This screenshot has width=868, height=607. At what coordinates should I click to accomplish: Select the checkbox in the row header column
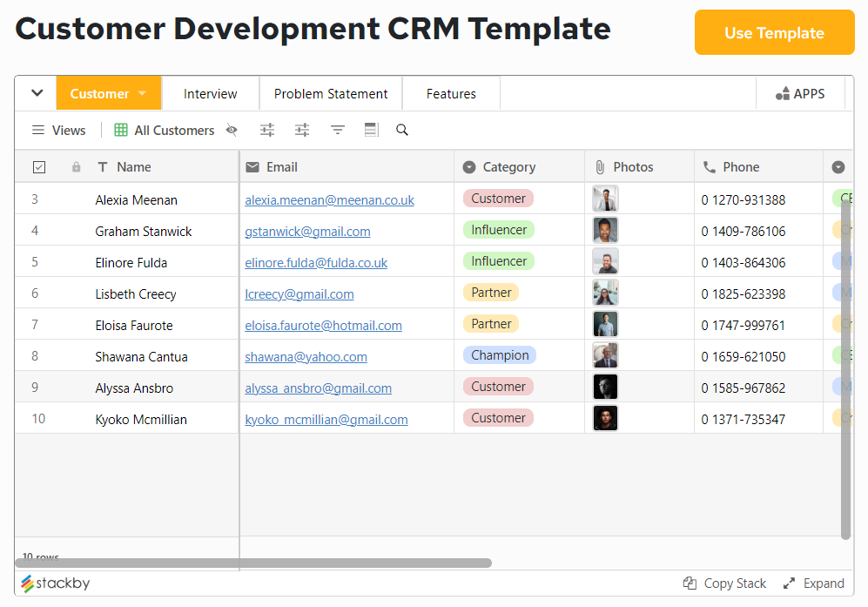click(x=38, y=166)
